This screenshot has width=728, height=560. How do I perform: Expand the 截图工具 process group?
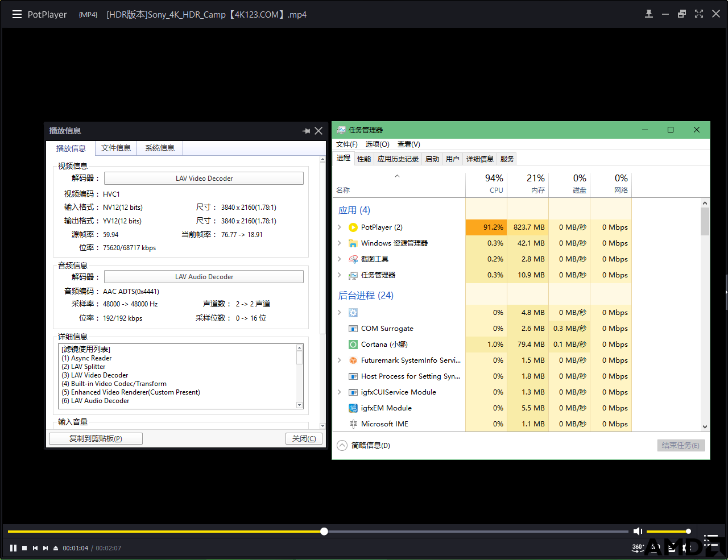[340, 259]
